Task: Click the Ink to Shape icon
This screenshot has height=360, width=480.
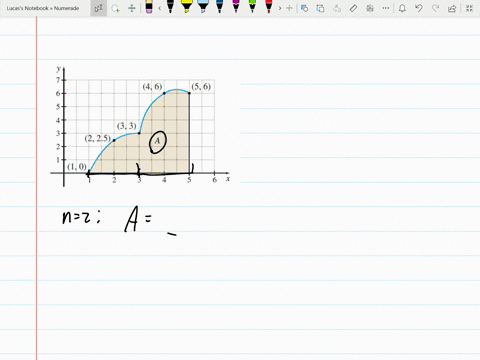Action: [x=320, y=8]
